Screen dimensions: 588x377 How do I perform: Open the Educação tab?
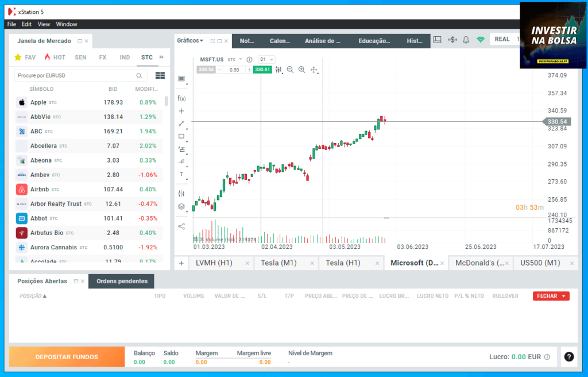374,41
